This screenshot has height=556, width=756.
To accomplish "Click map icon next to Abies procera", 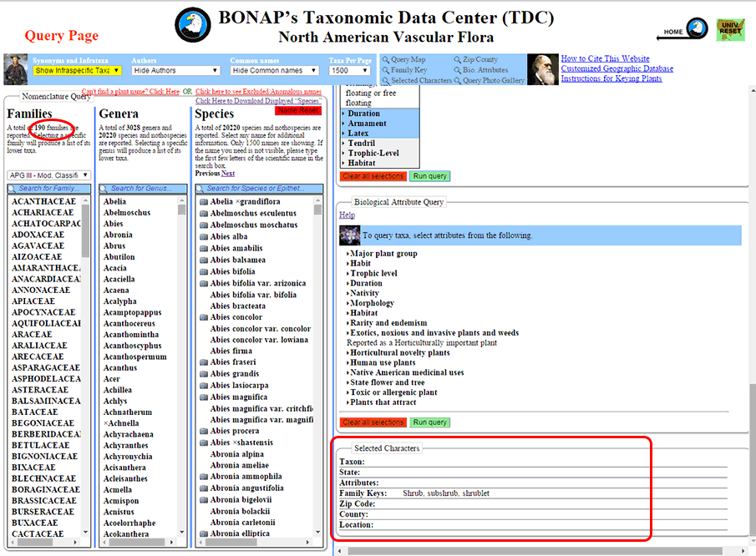I will pyautogui.click(x=204, y=432).
